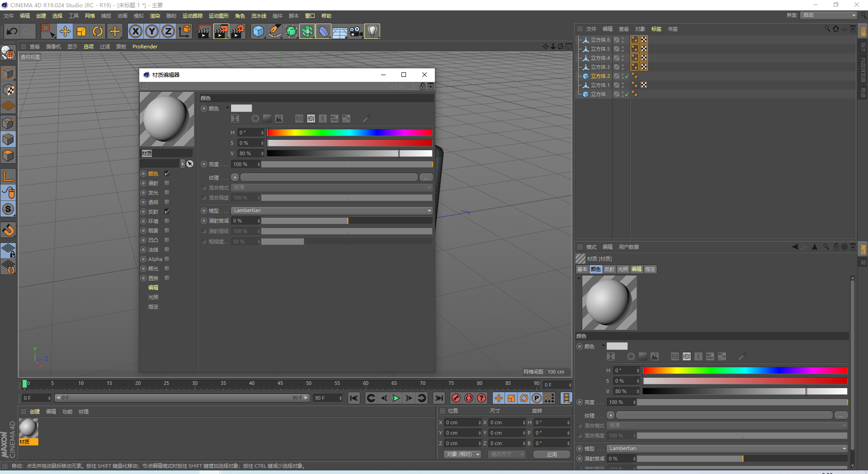Enable the 环境 channel checkbox
Image resolution: width=868 pixels, height=474 pixels.
[x=167, y=221]
